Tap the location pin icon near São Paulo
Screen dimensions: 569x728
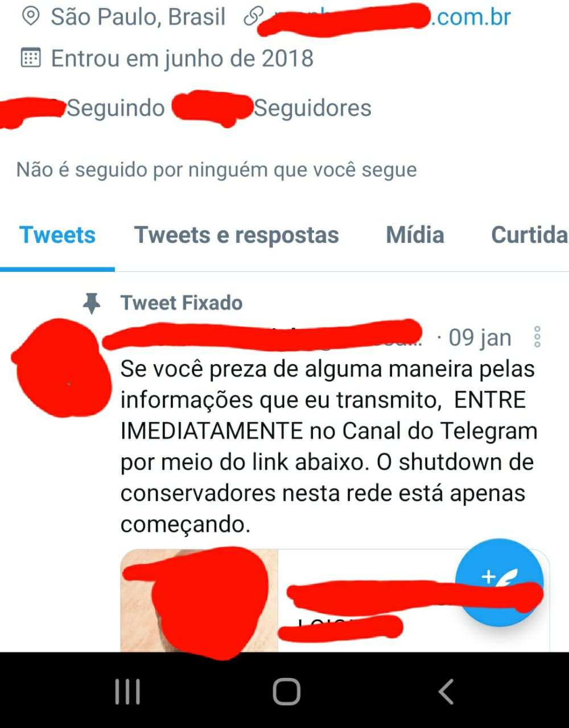[x=30, y=17]
